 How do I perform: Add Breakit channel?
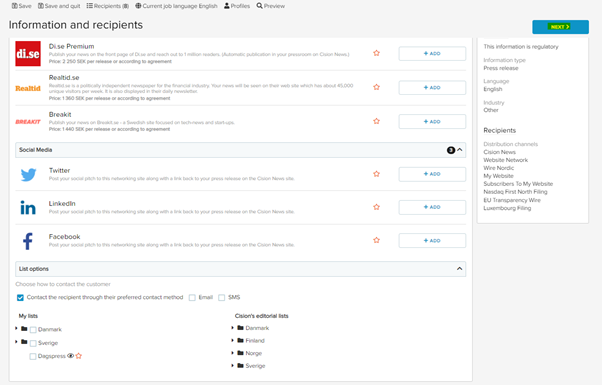coord(432,122)
